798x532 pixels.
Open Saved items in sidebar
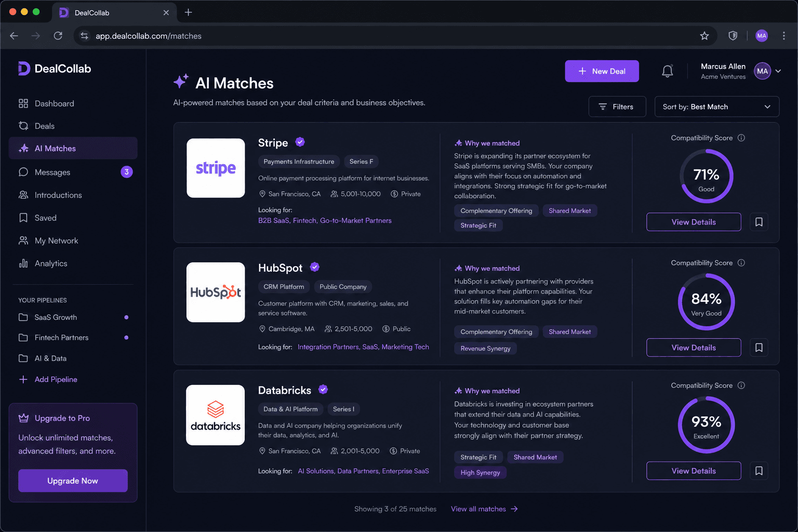[x=73, y=218]
